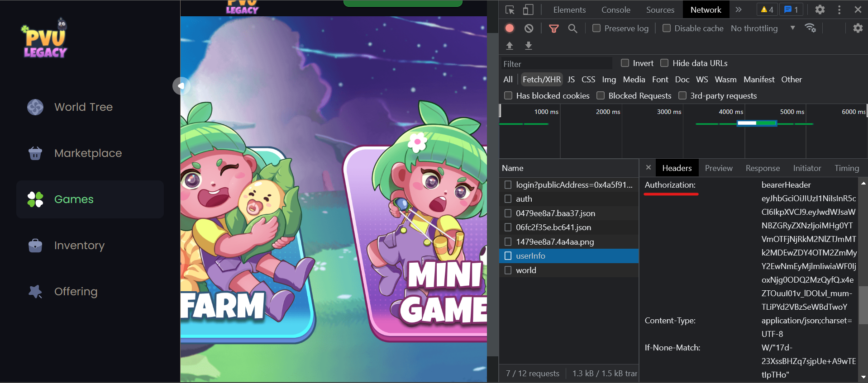Select the 06fc2f35e.bc641.json request
The height and width of the screenshot is (383, 868).
coord(569,227)
